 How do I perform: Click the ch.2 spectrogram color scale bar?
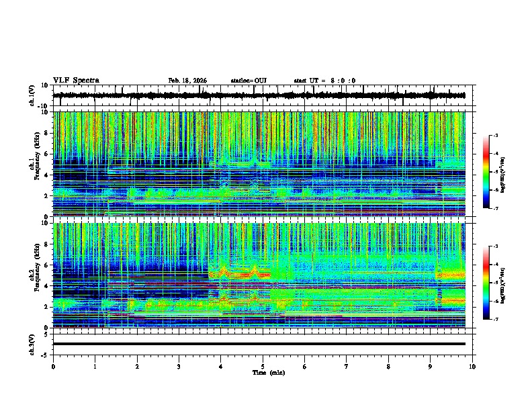486,283
